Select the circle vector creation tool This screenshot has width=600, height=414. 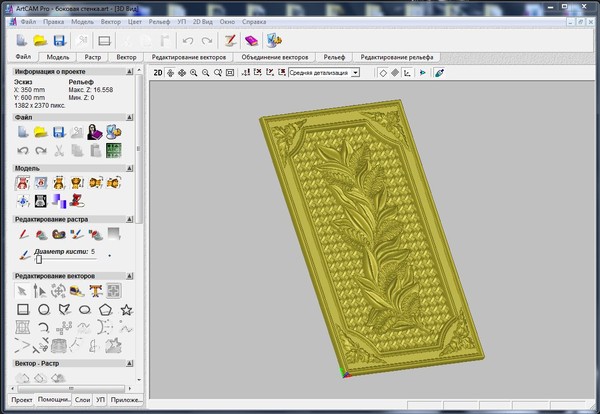[x=44, y=309]
